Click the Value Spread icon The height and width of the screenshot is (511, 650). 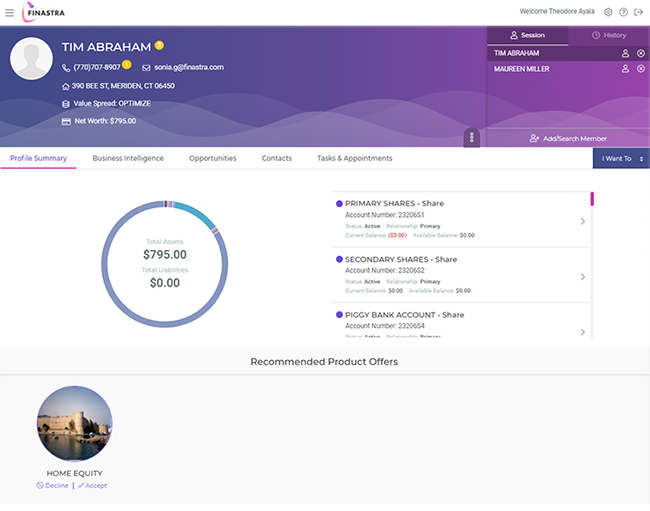tap(65, 104)
